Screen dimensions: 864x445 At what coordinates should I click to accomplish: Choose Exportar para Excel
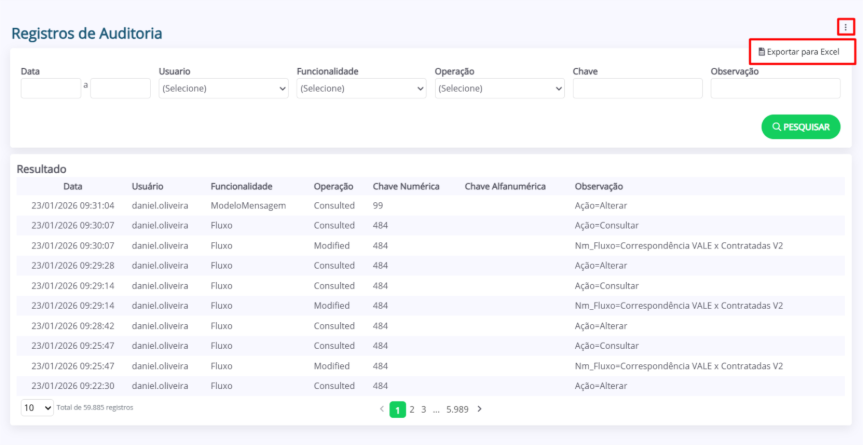tap(798, 52)
